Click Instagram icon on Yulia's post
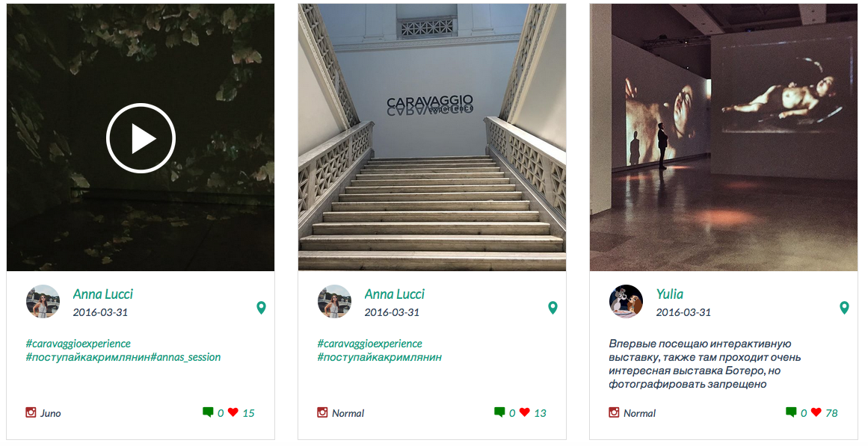Image resolution: width=868 pixels, height=446 pixels. pos(615,412)
